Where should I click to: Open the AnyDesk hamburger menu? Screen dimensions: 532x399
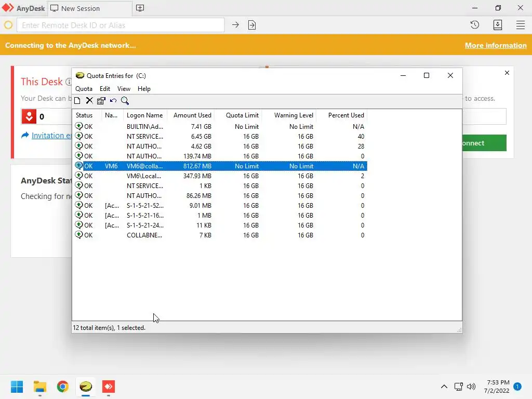point(521,25)
